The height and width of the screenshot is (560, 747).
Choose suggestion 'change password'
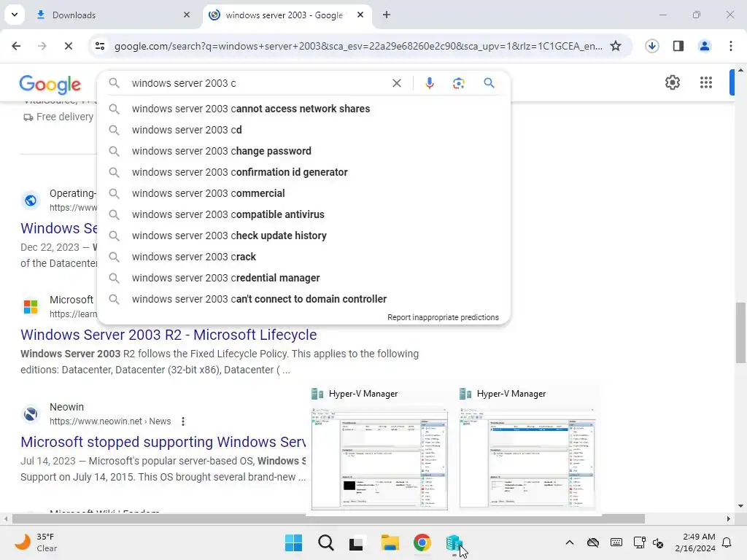(x=303, y=151)
